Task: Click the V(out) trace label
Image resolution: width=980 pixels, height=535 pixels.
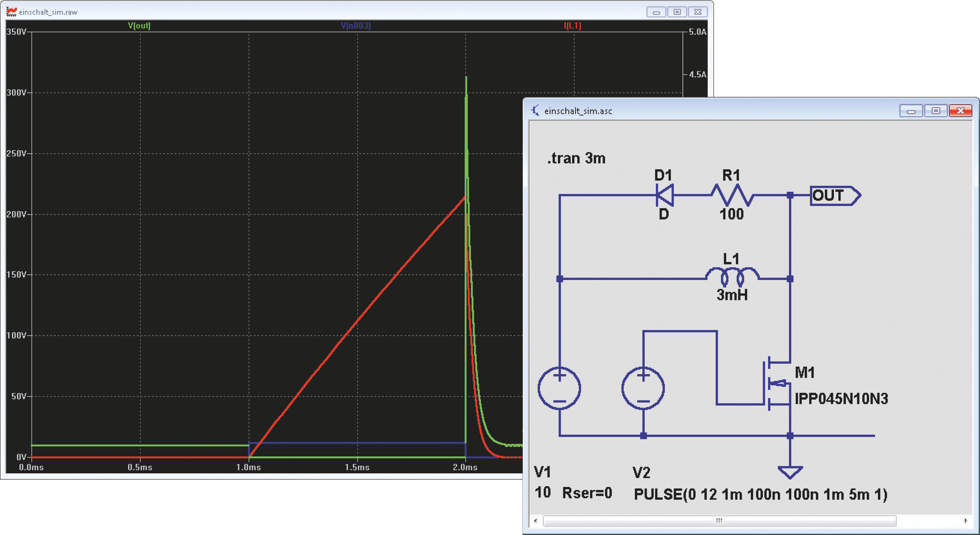Action: click(x=139, y=25)
